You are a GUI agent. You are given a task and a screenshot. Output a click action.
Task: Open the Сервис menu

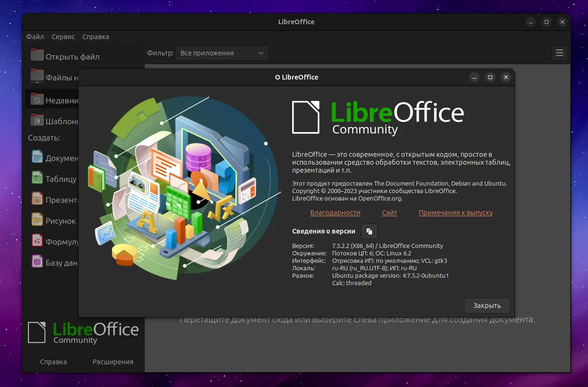click(x=63, y=37)
